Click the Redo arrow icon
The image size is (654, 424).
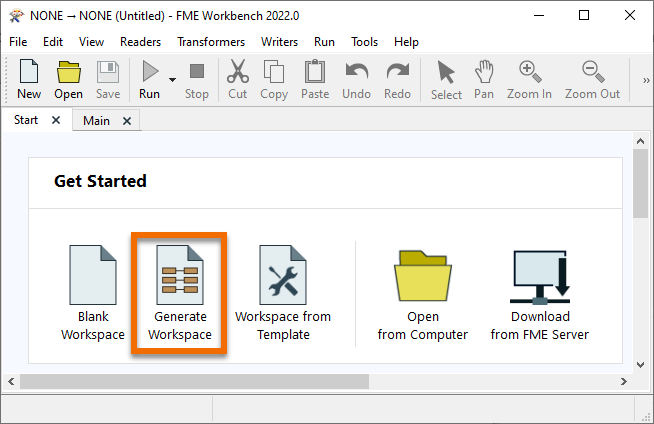[x=397, y=80]
